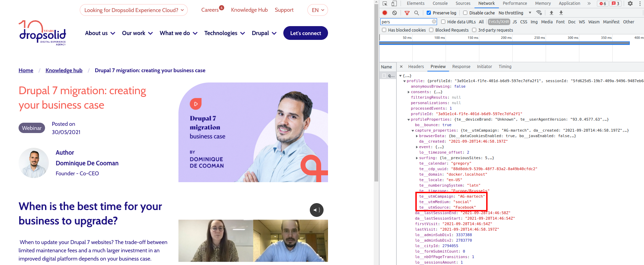Open network conditions wifi icon
This screenshot has width=644, height=265.
(x=539, y=13)
